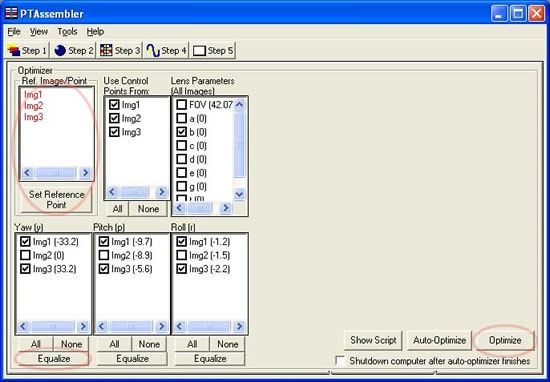Screen dimensions: 550x382
Task: Uncheck Img3 in Use Control Points From
Action: tap(114, 132)
